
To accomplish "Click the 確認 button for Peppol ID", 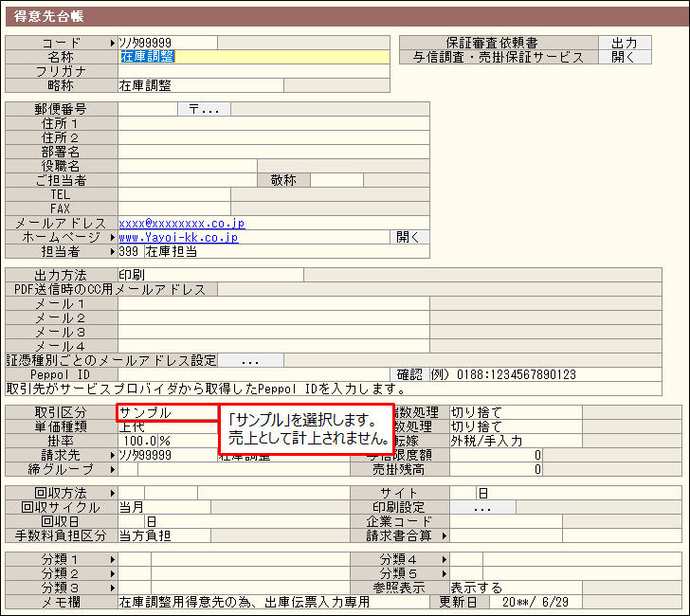I will tap(409, 375).
